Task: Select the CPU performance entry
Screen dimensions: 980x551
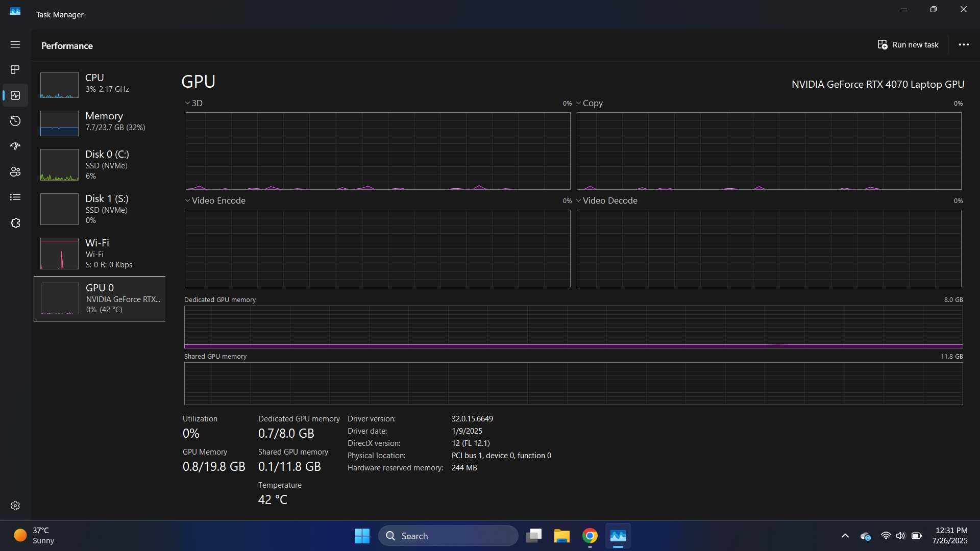Action: point(100,85)
